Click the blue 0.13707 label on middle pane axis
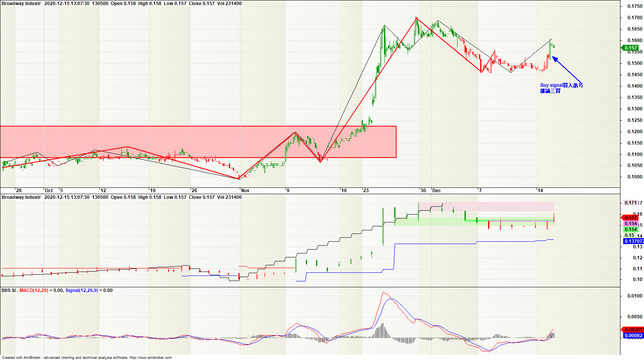Screen dimensions: 644x360 click(x=633, y=241)
